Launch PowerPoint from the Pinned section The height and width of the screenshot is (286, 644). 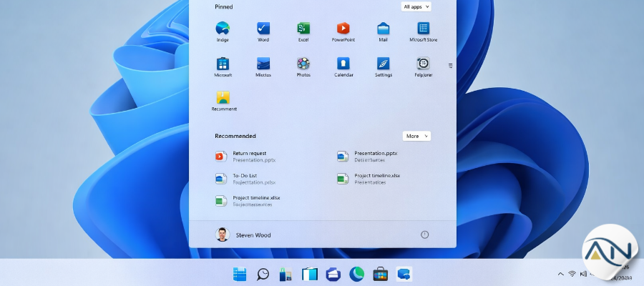coord(343,31)
